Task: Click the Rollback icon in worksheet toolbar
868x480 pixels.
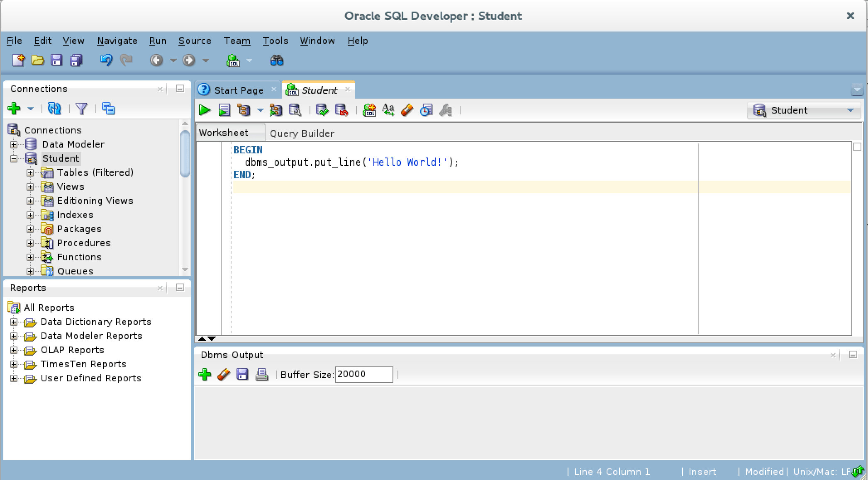Action: [341, 110]
